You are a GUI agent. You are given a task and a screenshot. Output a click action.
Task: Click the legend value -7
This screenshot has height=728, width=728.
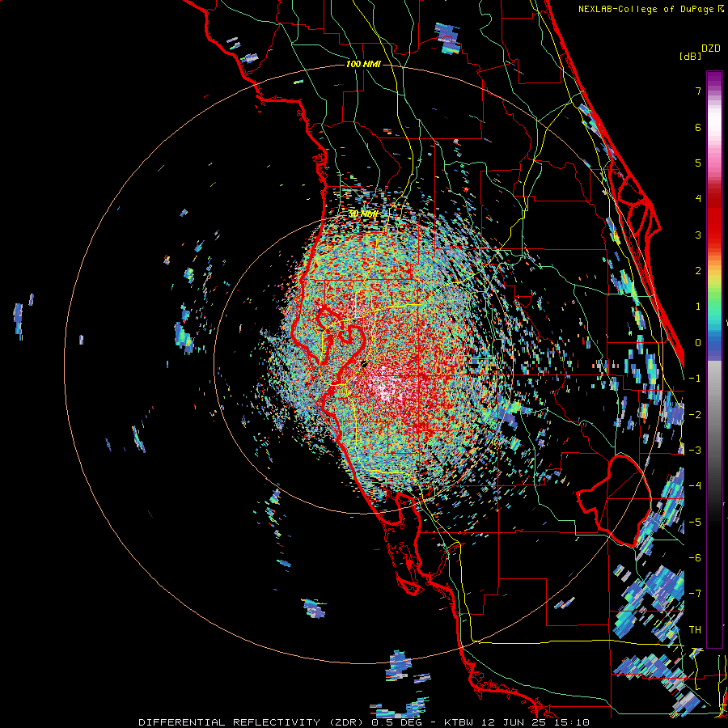(x=695, y=594)
